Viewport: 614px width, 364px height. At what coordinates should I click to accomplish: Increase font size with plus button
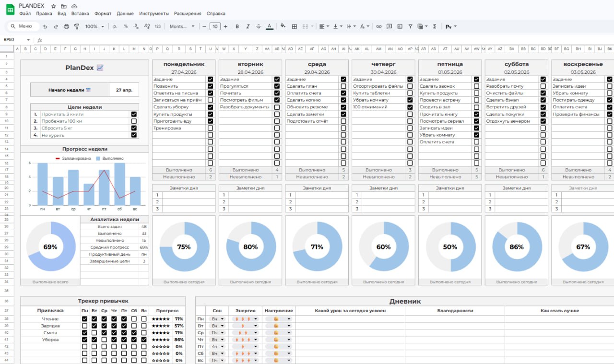point(225,26)
